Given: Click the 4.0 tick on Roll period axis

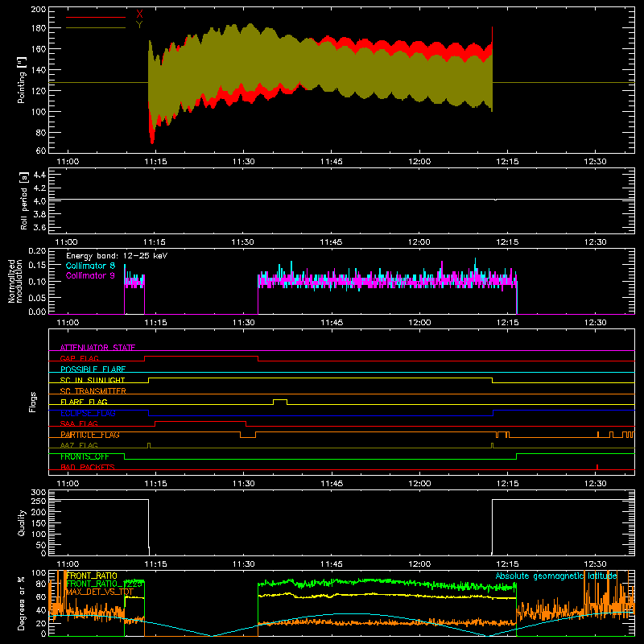Looking at the screenshot, I should point(39,201).
